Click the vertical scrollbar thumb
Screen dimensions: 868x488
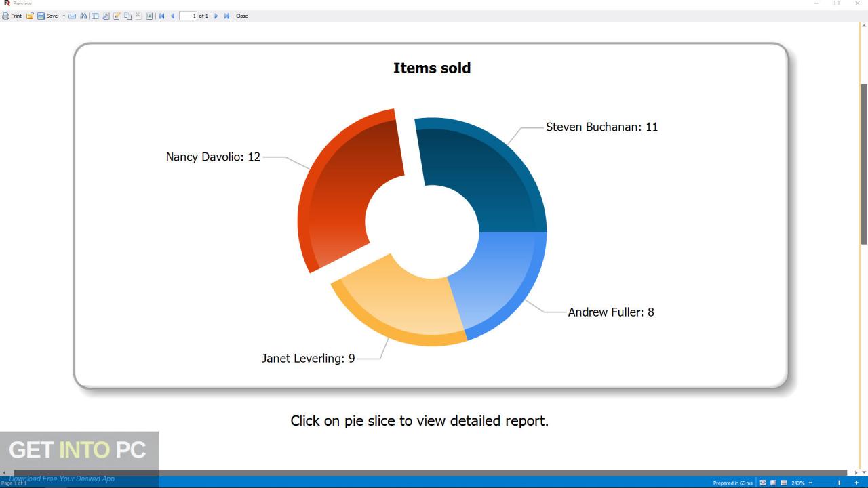864,164
